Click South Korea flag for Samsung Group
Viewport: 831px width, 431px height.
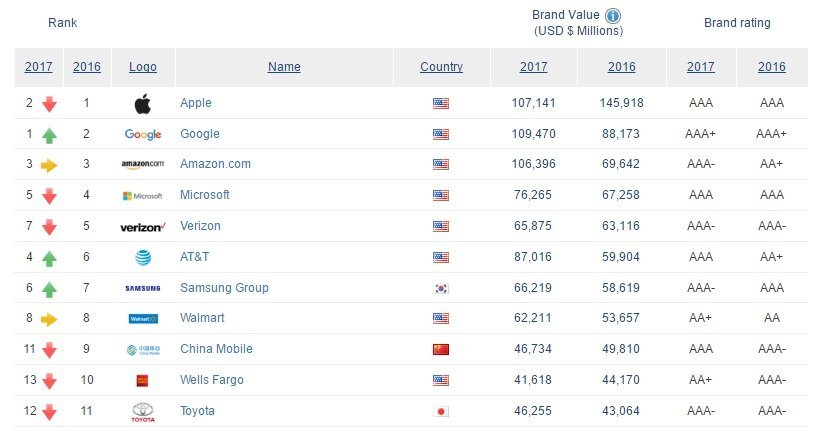pos(441,288)
